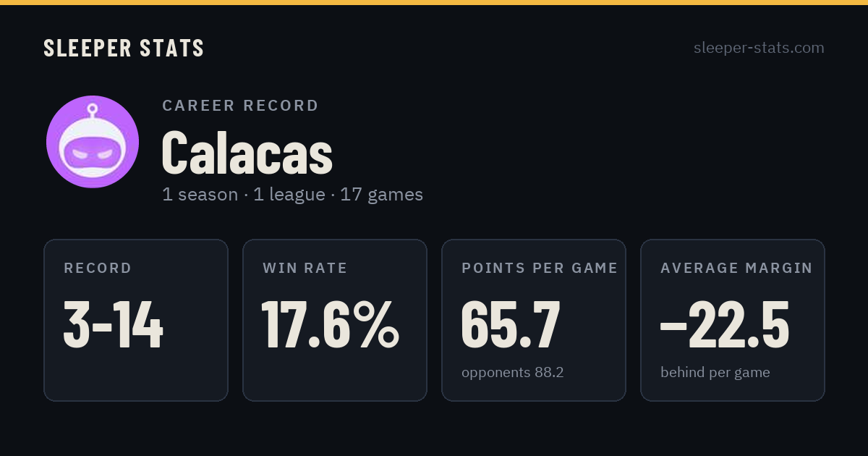Select the Calacas username heading
868x456 pixels.
(x=247, y=153)
